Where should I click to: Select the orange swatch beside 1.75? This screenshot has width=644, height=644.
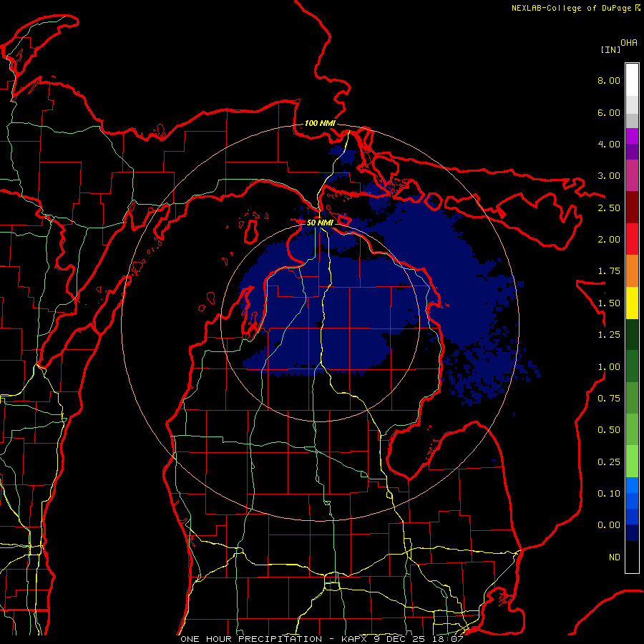click(x=632, y=271)
